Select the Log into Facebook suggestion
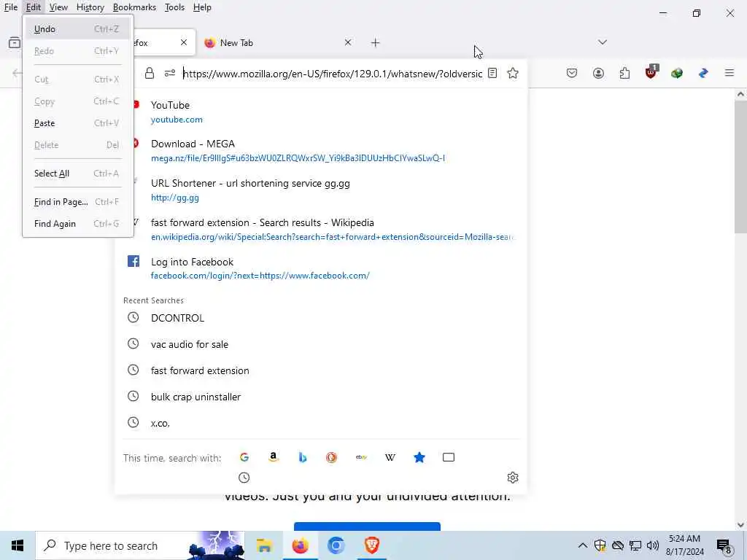 pyautogui.click(x=321, y=268)
